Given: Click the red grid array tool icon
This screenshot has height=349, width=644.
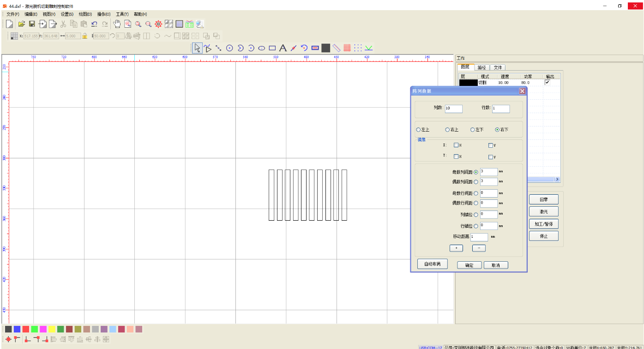Looking at the screenshot, I should coord(347,48).
